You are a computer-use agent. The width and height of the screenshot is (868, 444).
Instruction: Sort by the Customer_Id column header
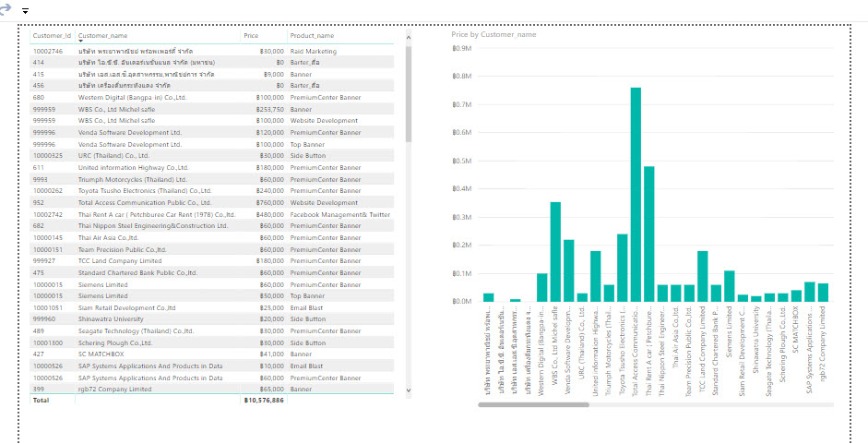point(52,35)
